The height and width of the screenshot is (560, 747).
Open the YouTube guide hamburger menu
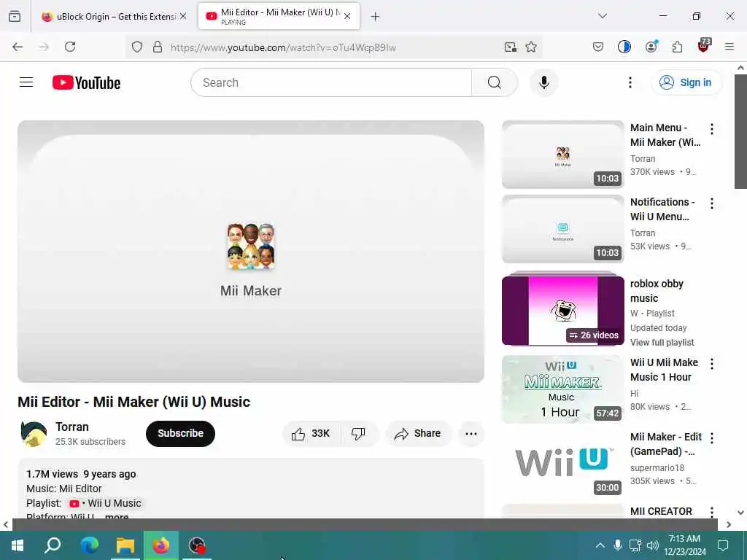click(x=26, y=82)
